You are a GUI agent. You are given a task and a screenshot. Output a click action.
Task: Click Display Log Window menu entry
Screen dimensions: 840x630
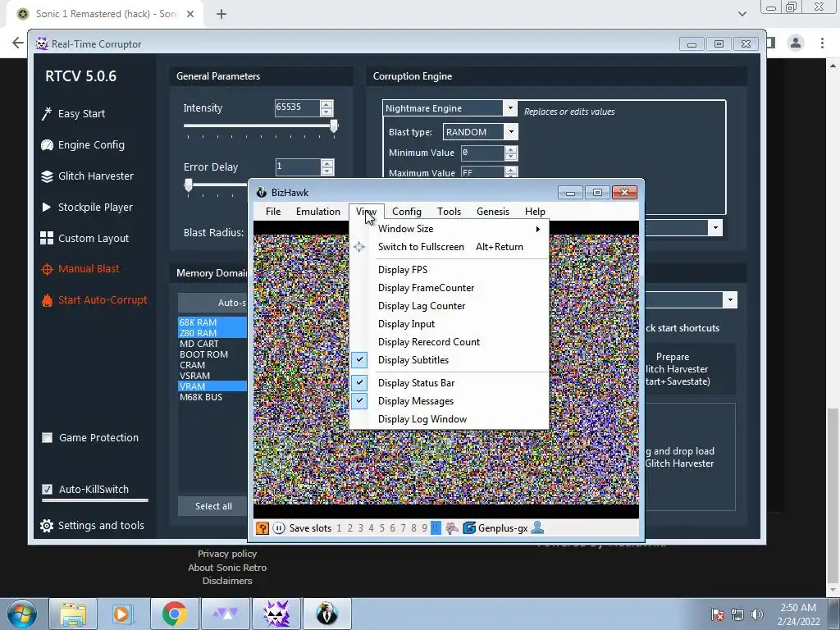click(450, 419)
